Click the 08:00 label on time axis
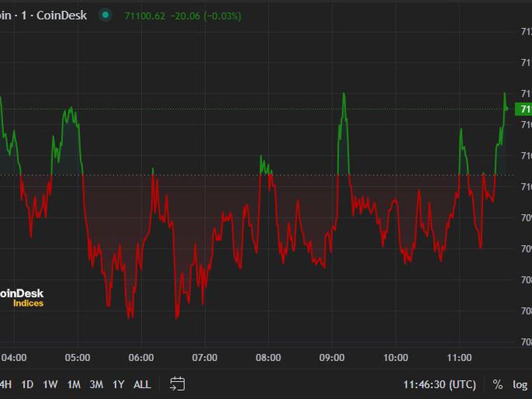The width and height of the screenshot is (532, 399). (x=268, y=358)
